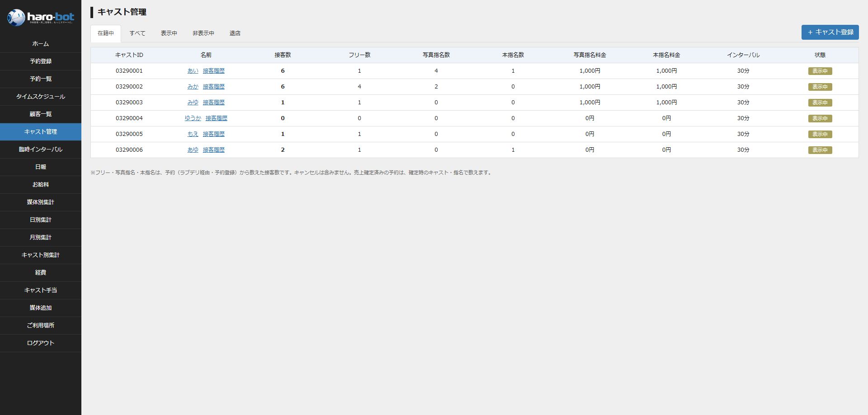The image size is (868, 415).
Task: Open ホーム in the sidebar
Action: tap(41, 44)
